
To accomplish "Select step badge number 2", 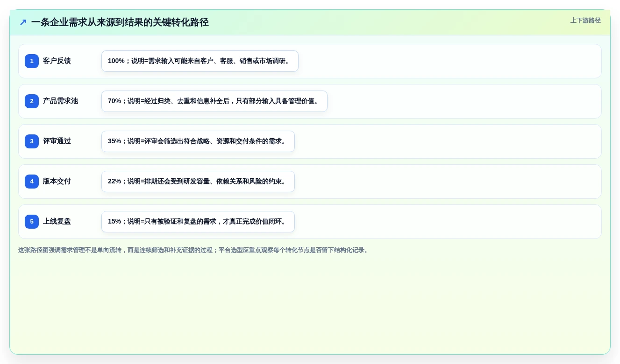I will click(32, 101).
